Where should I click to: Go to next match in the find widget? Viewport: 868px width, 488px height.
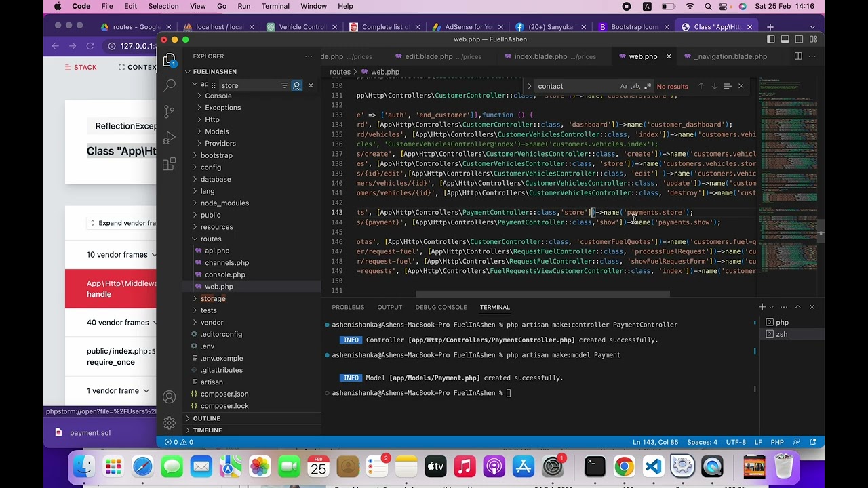[714, 86]
